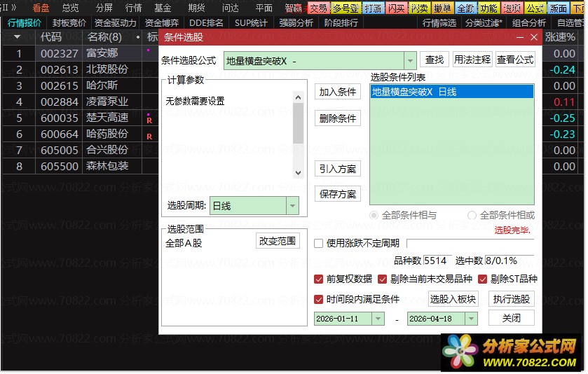Expand the 2026-01-11 start date dropdown

click(x=378, y=319)
